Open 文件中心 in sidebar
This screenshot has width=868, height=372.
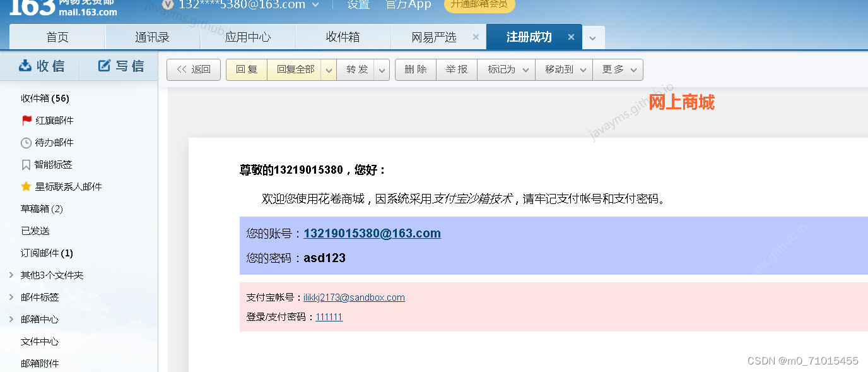40,341
